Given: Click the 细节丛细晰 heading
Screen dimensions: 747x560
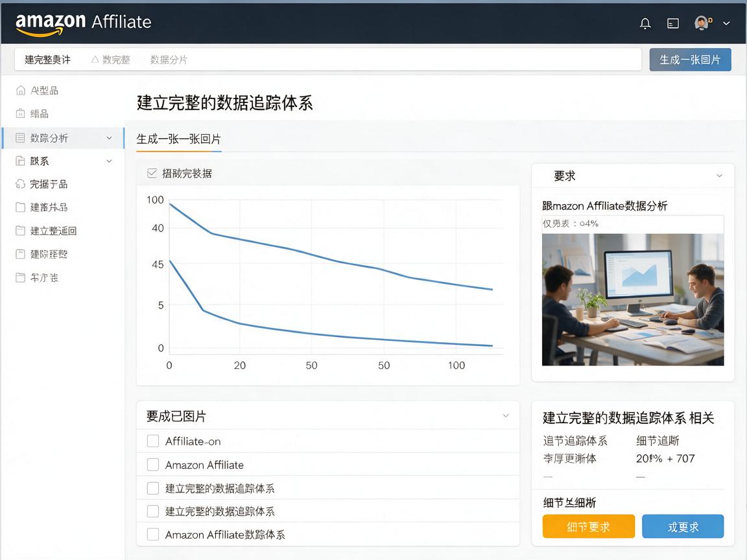Looking at the screenshot, I should [x=569, y=502].
